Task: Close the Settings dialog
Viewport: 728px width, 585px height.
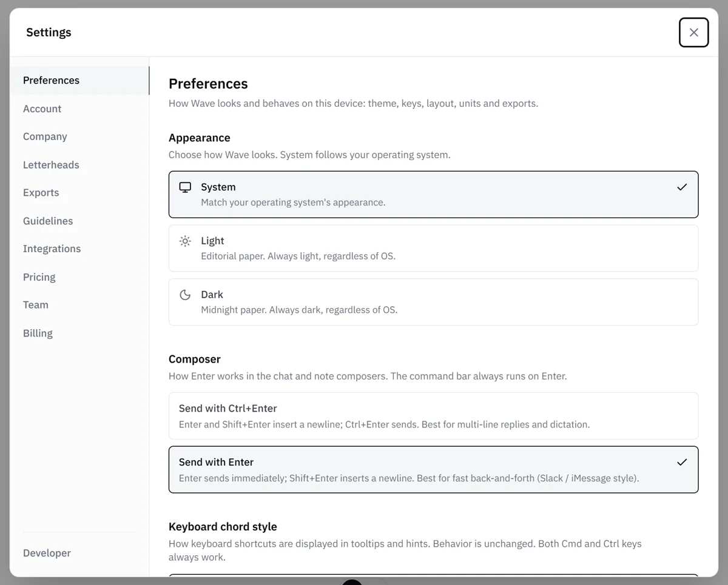Action: 694,32
